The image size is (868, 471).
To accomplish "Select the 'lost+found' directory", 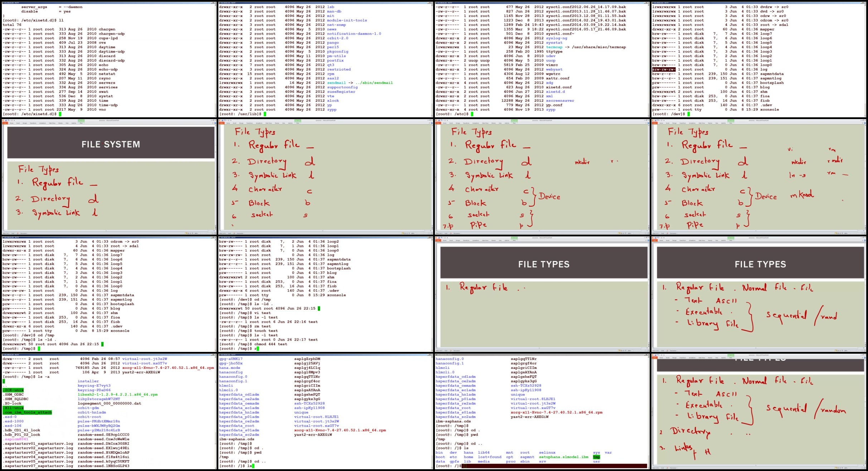I will [490, 457].
